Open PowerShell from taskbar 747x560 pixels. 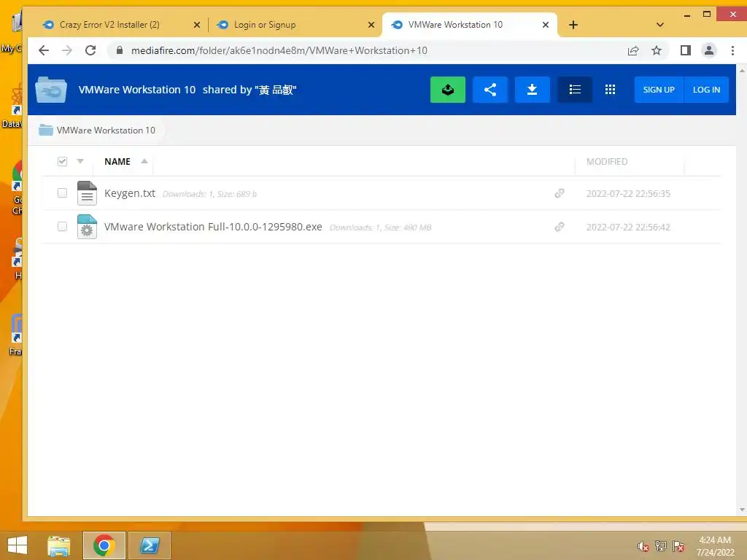coord(149,545)
